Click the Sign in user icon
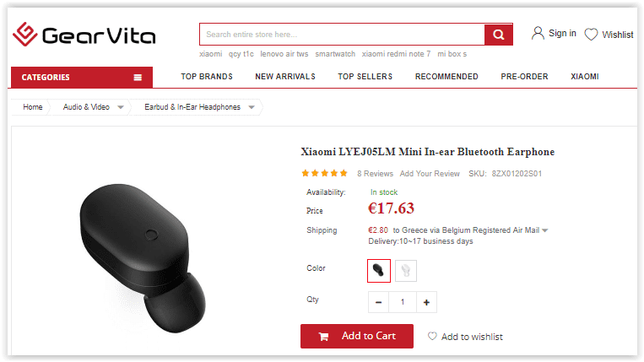 tap(537, 33)
